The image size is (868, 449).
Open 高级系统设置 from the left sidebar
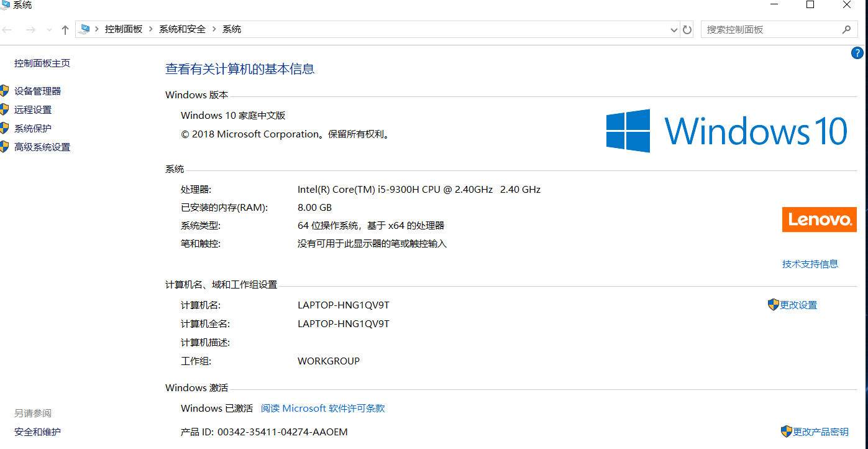tap(42, 147)
